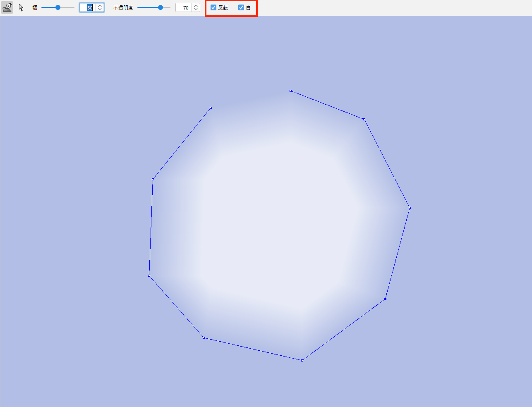Click the bottommost anchor point of the path
Screen dimensions: 532x407
point(302,360)
